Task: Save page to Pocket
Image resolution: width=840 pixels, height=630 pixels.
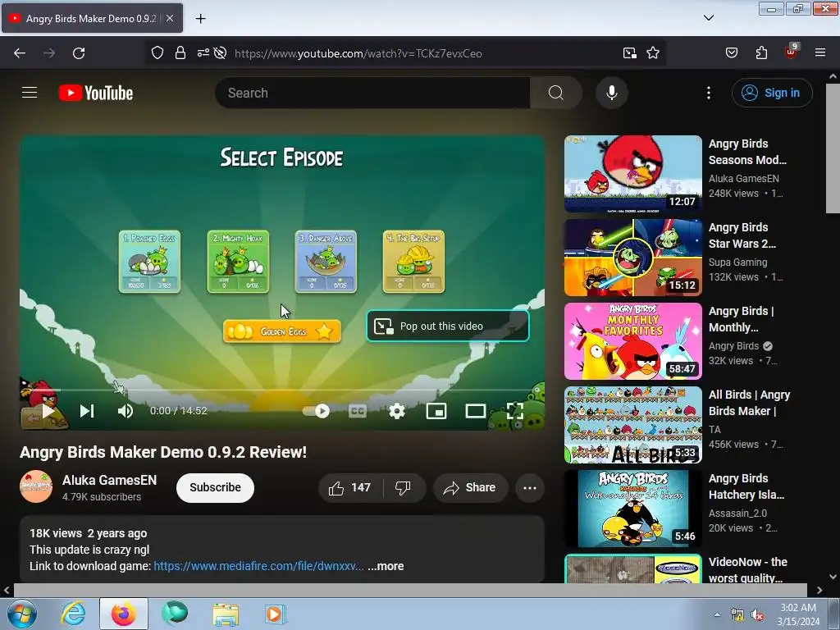Action: tap(731, 53)
